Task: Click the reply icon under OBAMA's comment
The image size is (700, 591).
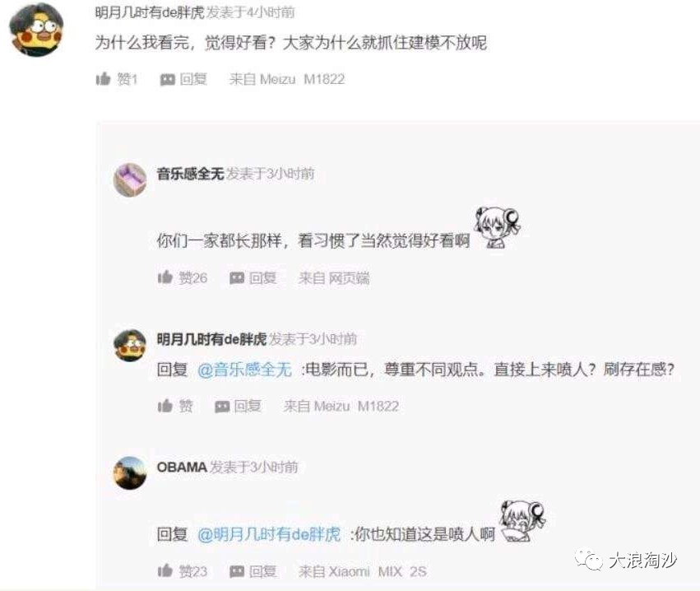Action: click(237, 571)
